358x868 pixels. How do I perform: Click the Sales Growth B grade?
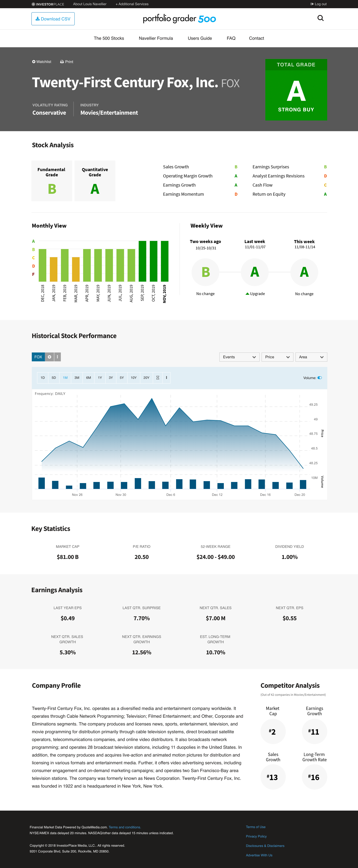(236, 167)
